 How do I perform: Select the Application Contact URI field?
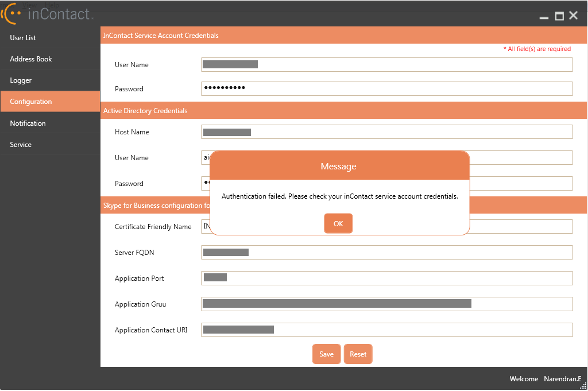(x=387, y=330)
